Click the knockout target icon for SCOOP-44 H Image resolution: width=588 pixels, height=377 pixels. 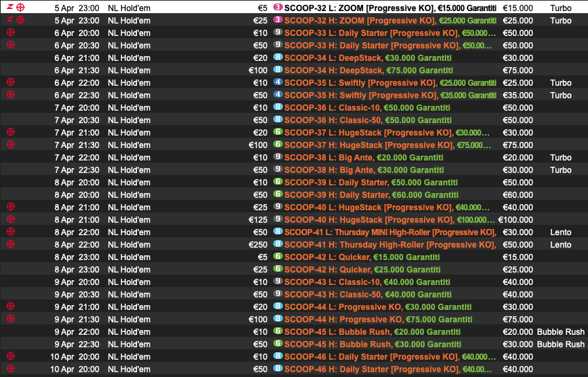(10, 319)
